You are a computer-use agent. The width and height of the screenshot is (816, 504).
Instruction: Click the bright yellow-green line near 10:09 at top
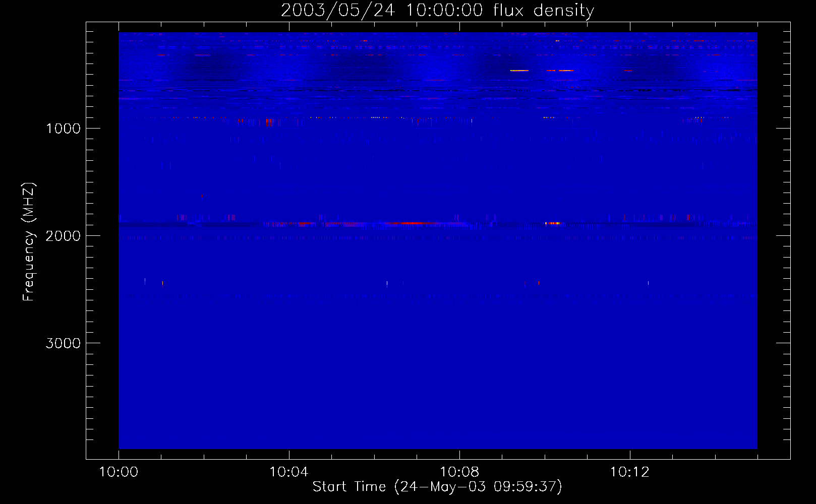pyautogui.click(x=519, y=71)
